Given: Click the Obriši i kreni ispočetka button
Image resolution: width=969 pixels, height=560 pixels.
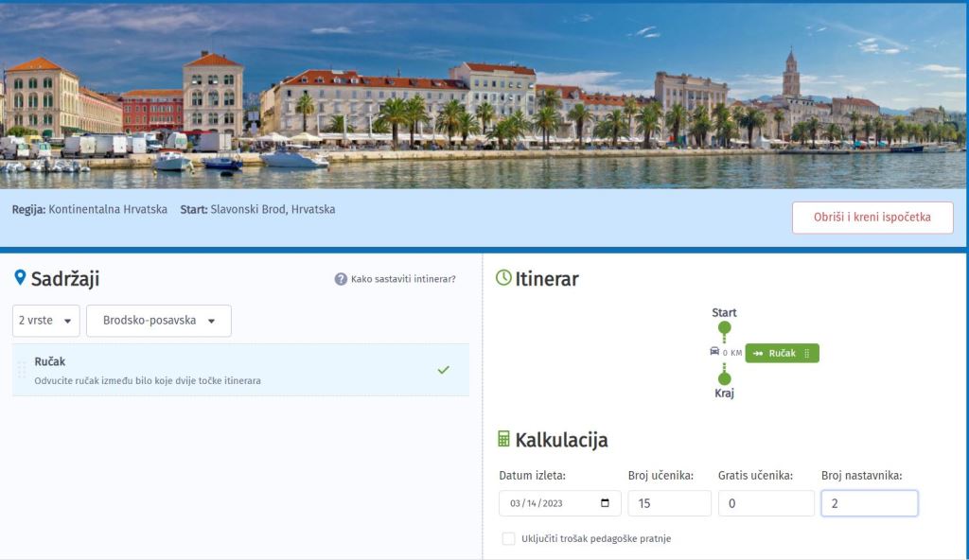Looking at the screenshot, I should [x=872, y=218].
